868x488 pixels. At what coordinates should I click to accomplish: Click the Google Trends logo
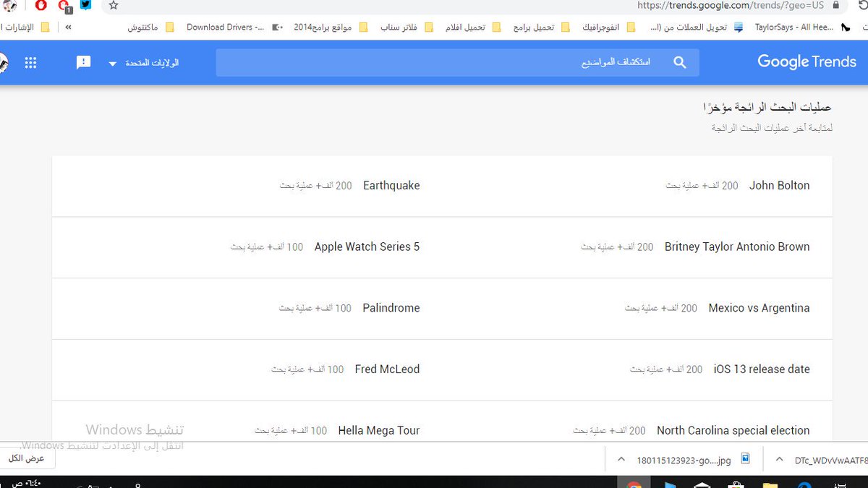pos(807,62)
